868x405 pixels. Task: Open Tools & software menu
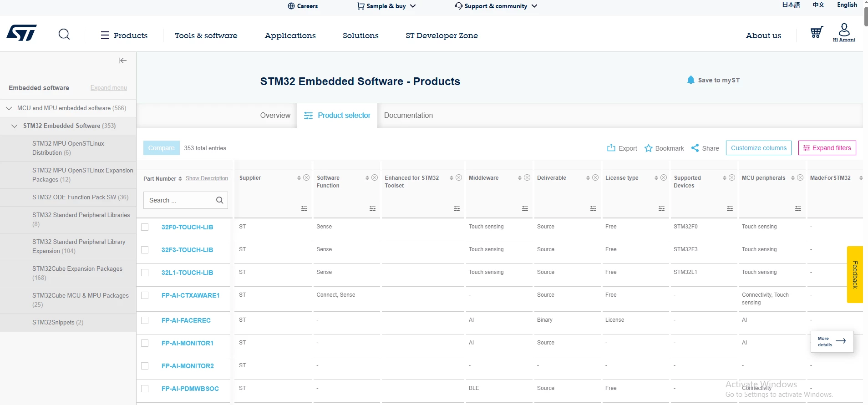[206, 35]
